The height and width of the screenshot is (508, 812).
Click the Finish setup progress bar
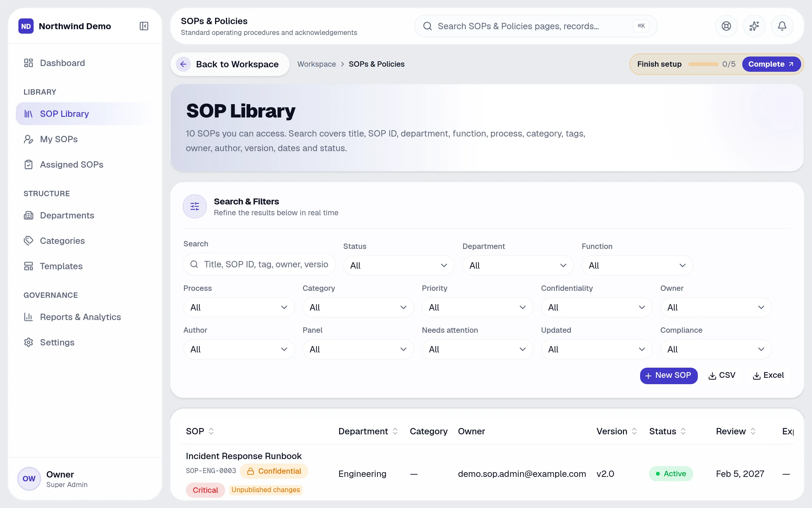(703, 64)
